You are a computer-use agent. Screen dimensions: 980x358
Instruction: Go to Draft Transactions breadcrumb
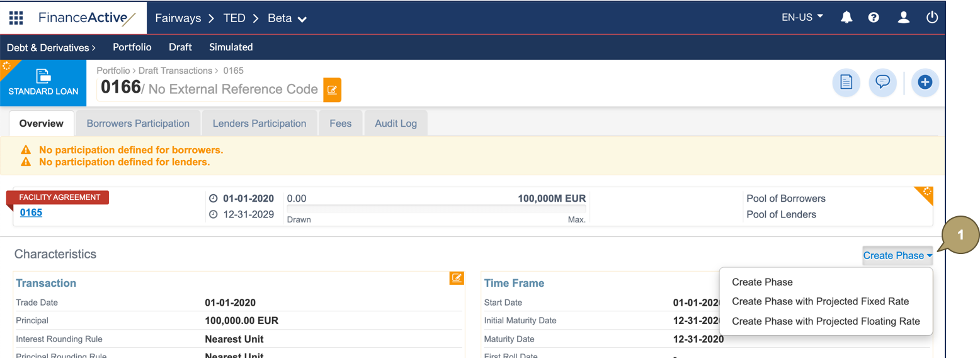175,71
